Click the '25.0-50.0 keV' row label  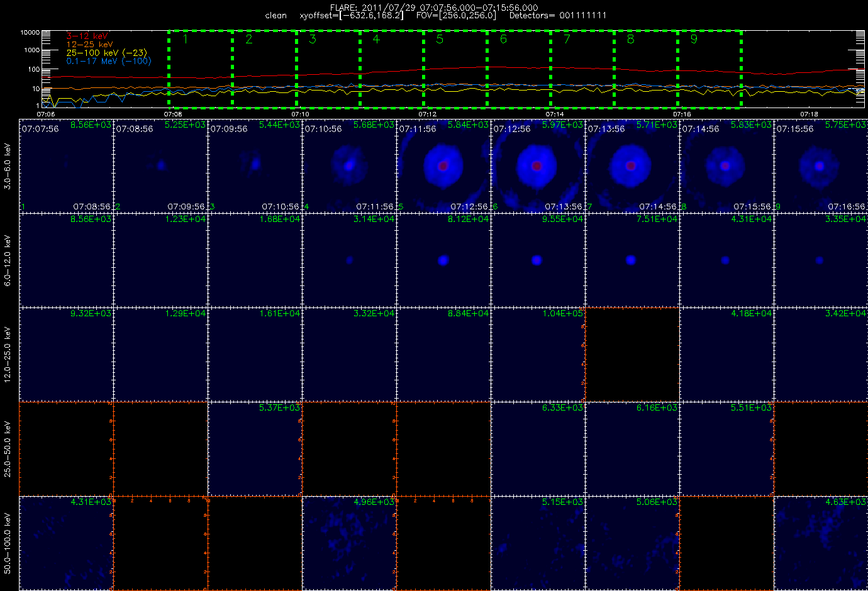[x=8, y=449]
